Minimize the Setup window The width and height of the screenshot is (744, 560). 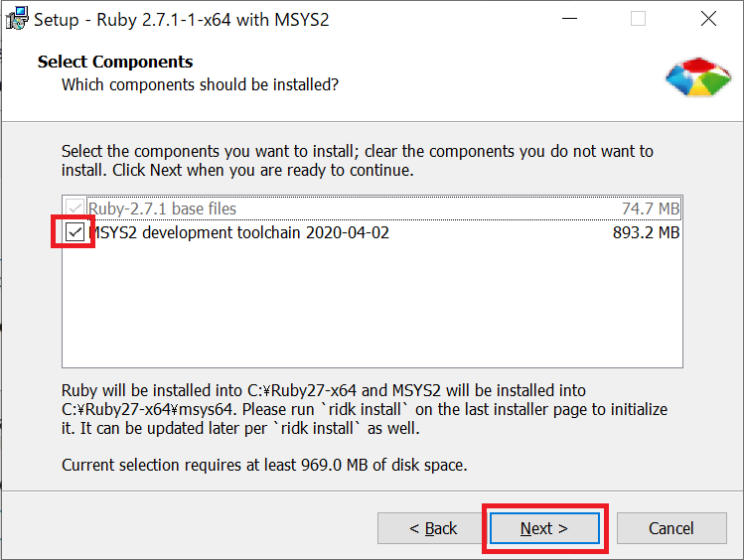[569, 19]
